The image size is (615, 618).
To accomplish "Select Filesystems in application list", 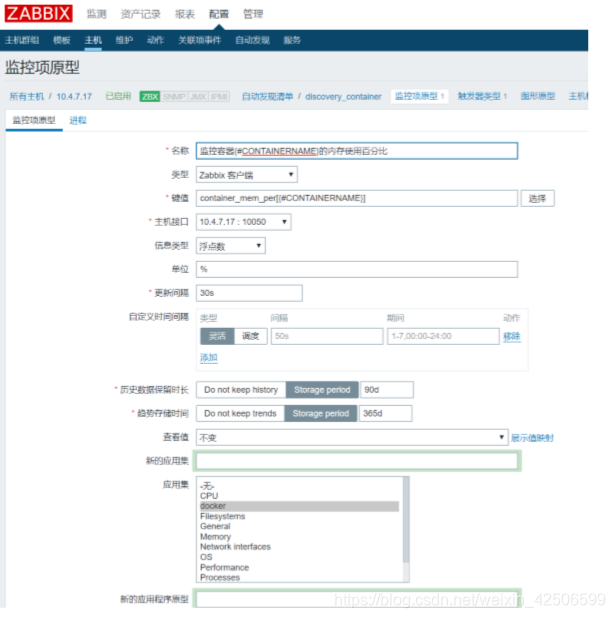I will coord(299,516).
